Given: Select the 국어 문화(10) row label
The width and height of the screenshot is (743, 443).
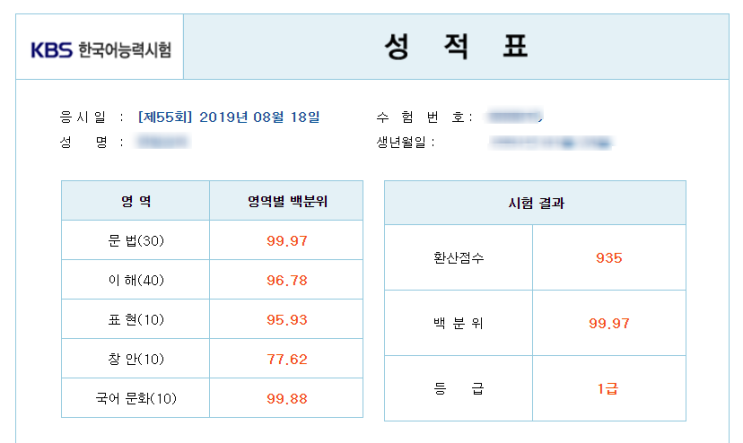Looking at the screenshot, I should (136, 399).
